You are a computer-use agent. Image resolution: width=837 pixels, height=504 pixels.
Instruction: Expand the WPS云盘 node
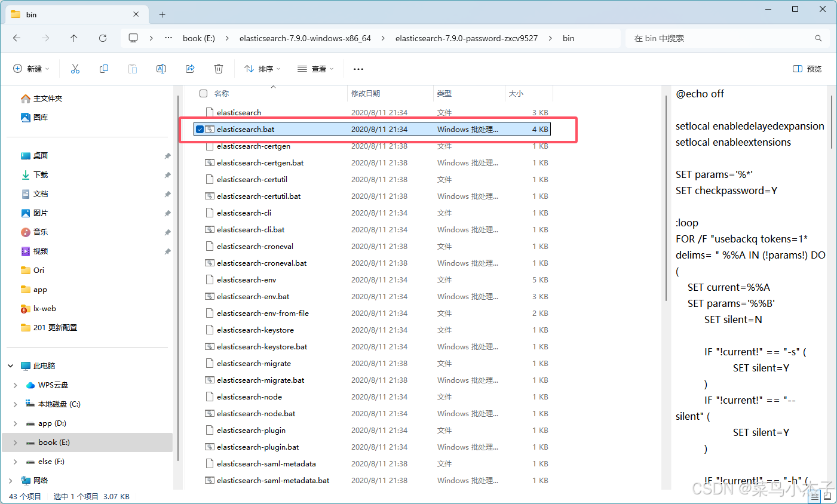[x=16, y=385]
